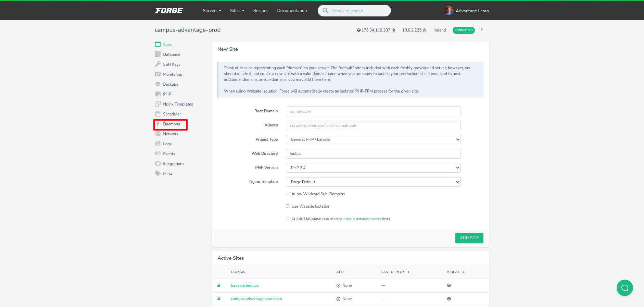Open the Backups section label

pos(171,84)
